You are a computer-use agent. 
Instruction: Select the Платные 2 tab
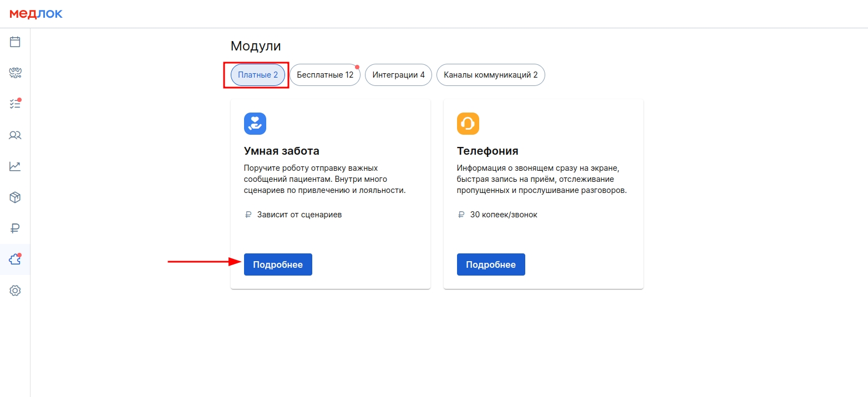(258, 75)
